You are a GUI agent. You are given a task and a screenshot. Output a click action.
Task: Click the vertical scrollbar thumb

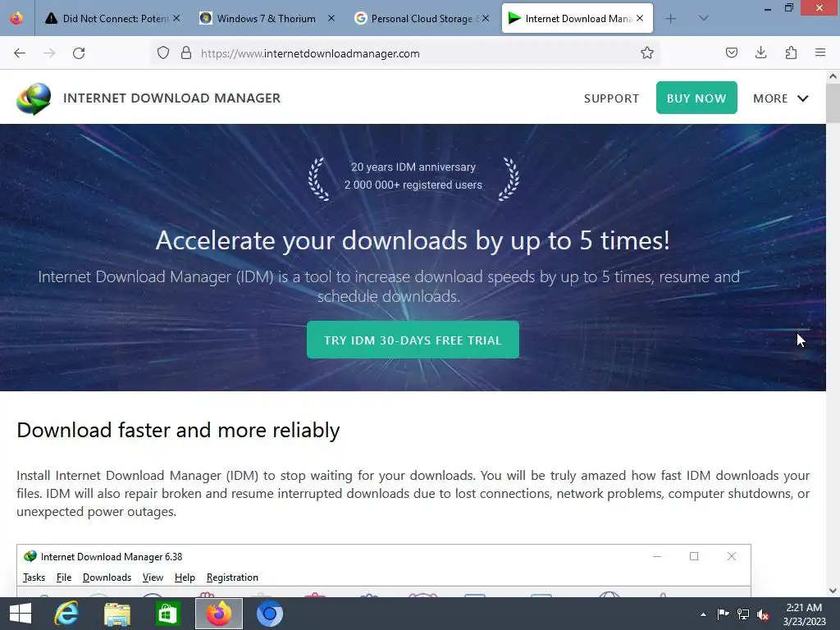pos(833,103)
